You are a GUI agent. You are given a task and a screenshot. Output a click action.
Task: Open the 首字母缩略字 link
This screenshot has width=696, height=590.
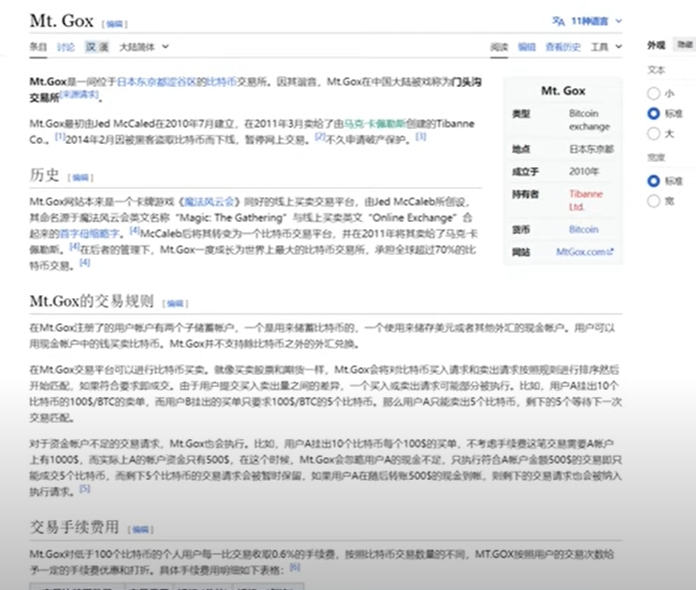point(90,234)
